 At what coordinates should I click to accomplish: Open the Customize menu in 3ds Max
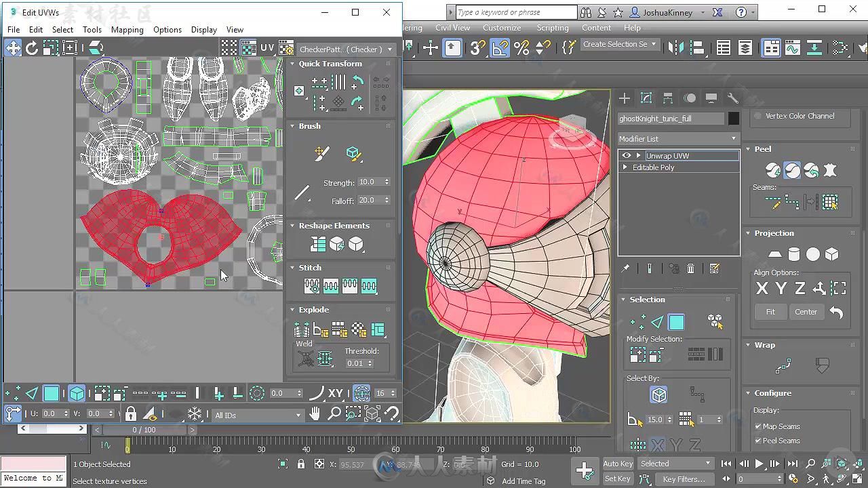(502, 28)
